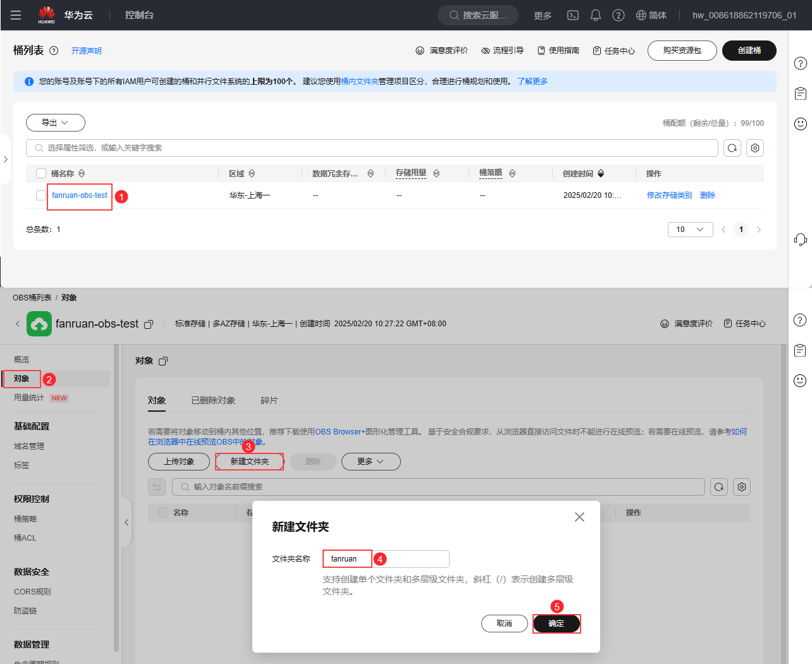Viewport: 812px width, 664px height.
Task: Open the 导出 export dropdown
Action: tap(55, 122)
